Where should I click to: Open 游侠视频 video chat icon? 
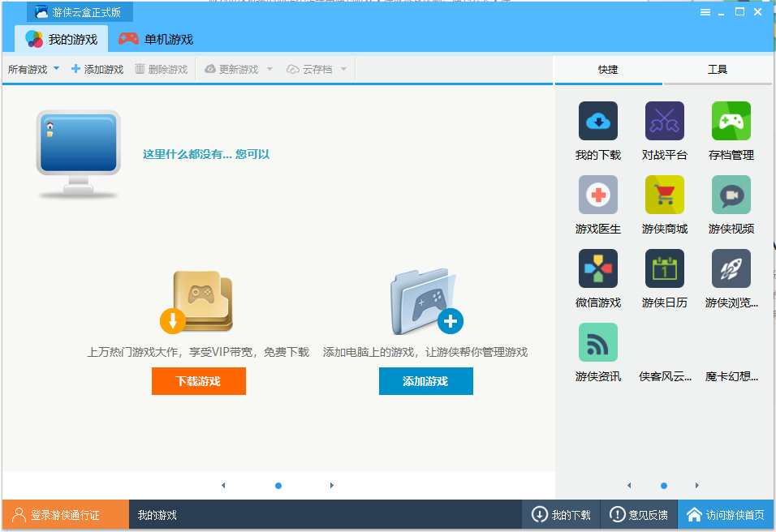(731, 195)
